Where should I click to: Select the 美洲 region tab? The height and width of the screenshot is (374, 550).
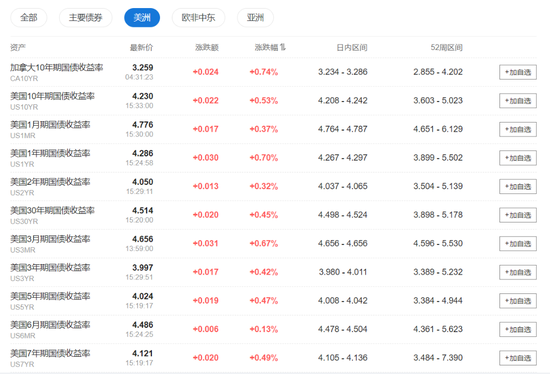pos(142,18)
